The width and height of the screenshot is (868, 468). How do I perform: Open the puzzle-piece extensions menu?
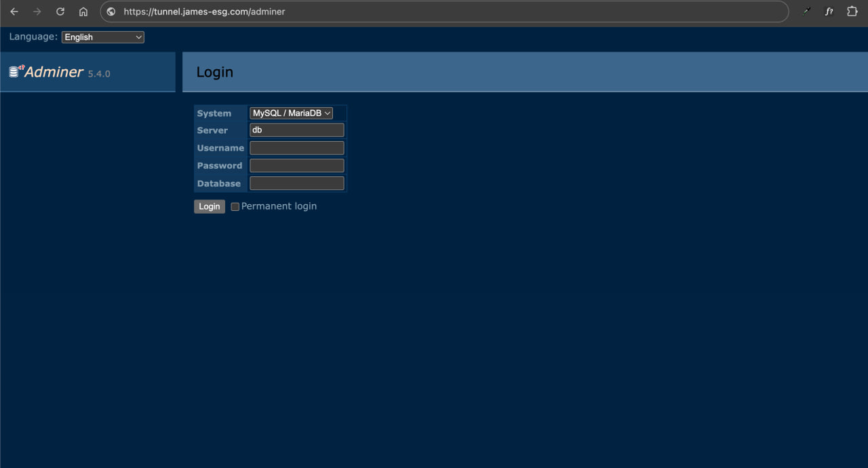point(852,12)
